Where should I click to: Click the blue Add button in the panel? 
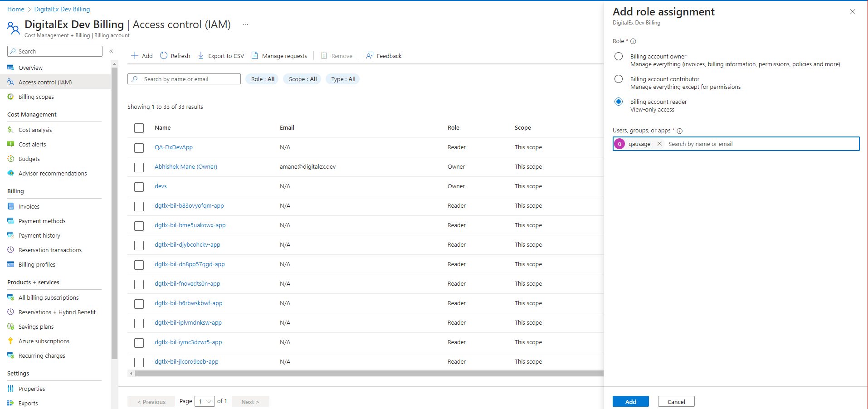point(630,402)
